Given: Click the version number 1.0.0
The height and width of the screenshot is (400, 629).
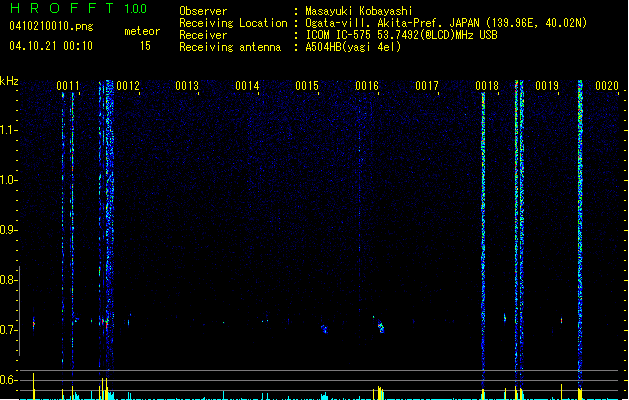Looking at the screenshot, I should pos(135,9).
